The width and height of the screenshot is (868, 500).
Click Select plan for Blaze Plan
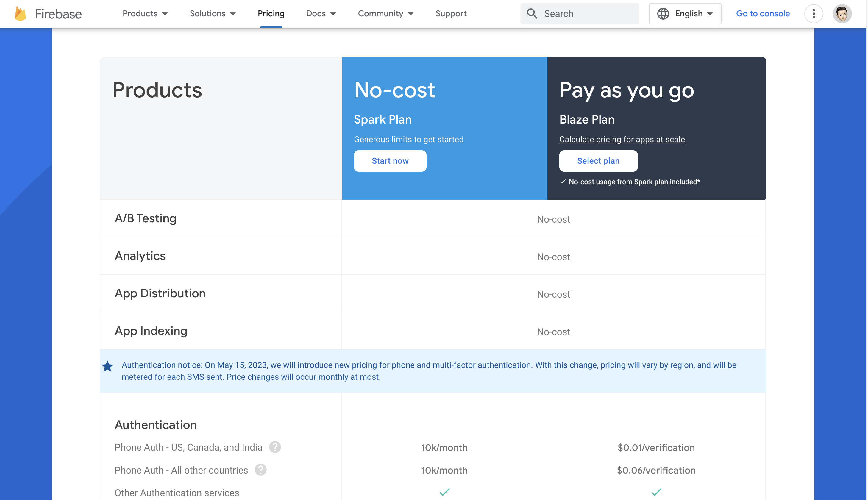(x=599, y=160)
